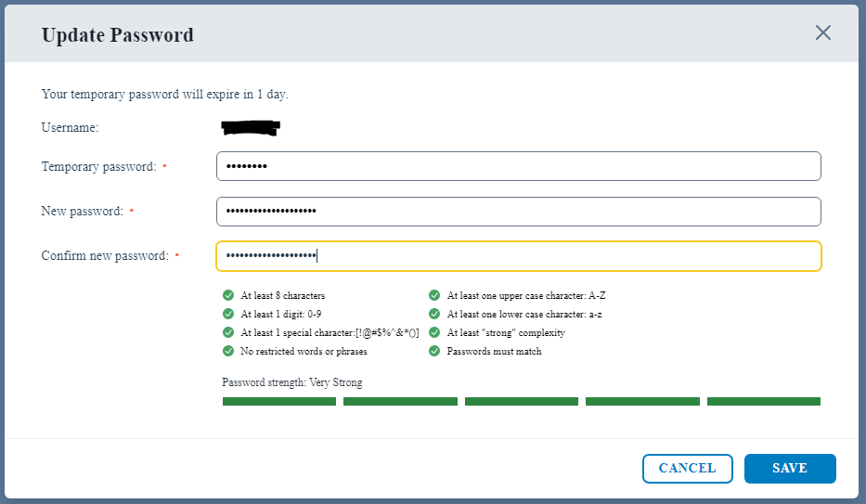Click check icon next to "No restricted words"

click(x=228, y=351)
